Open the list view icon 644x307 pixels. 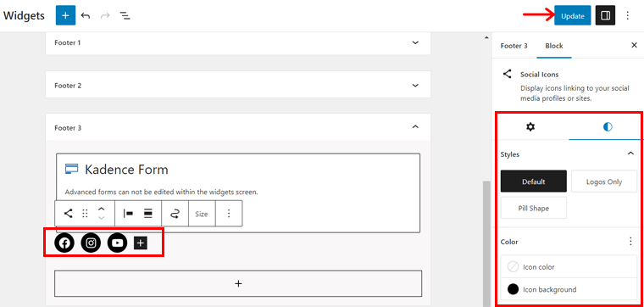click(125, 16)
